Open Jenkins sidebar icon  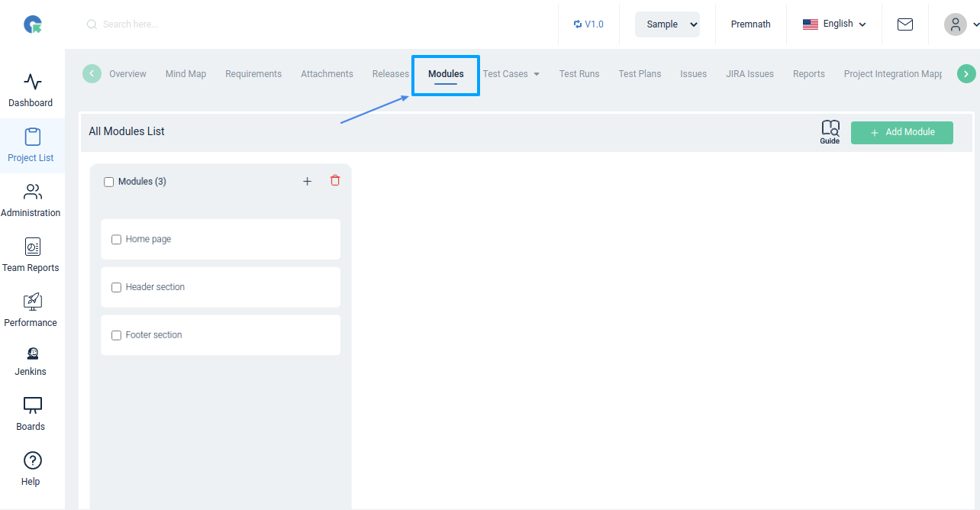[x=32, y=353]
